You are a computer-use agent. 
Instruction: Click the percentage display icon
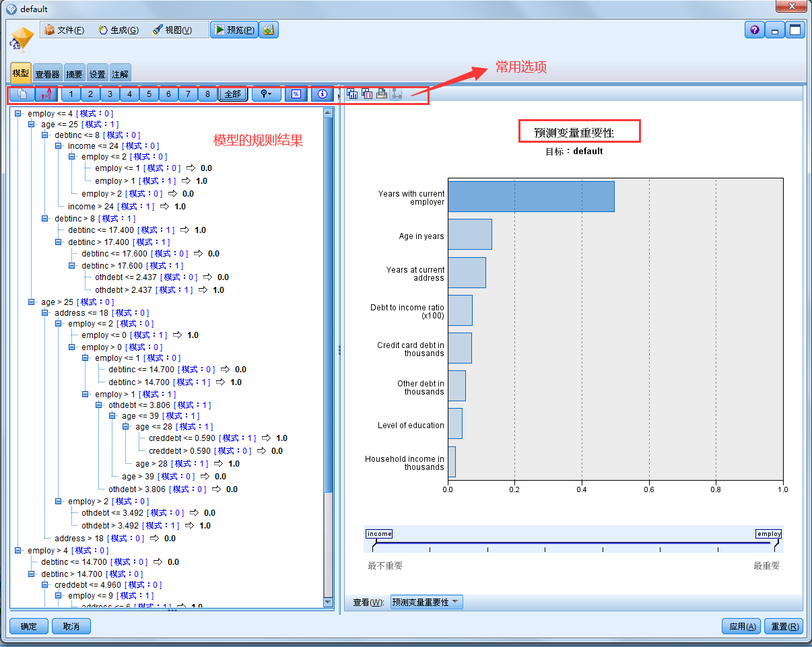[296, 94]
